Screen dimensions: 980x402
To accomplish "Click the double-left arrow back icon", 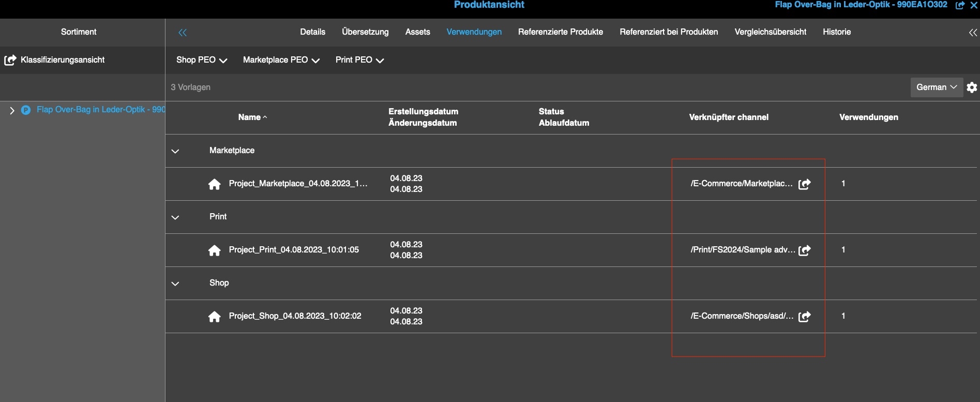I will coord(183,33).
